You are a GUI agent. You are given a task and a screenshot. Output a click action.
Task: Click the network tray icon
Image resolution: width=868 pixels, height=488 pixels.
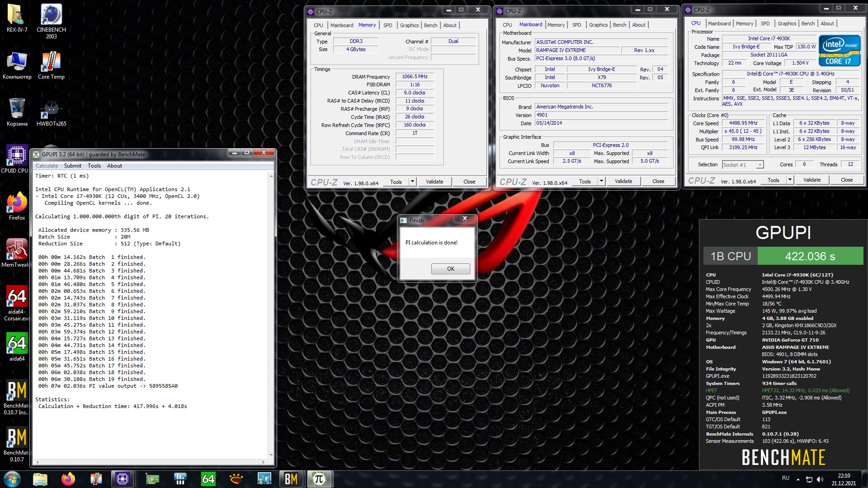[x=809, y=479]
